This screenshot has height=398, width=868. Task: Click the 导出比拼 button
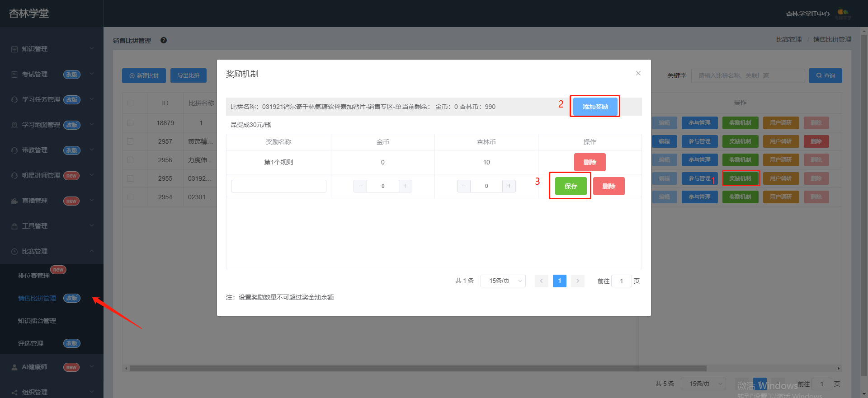(x=189, y=75)
